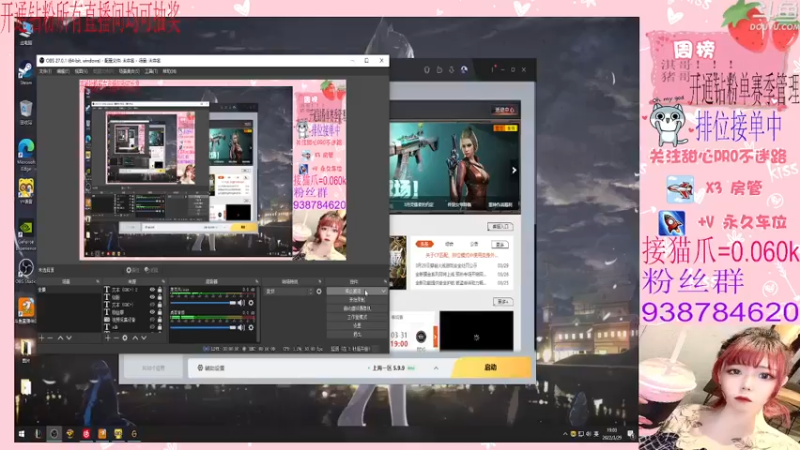Open the Recycle Bin desktop icon
The image size is (800, 450).
point(26,112)
